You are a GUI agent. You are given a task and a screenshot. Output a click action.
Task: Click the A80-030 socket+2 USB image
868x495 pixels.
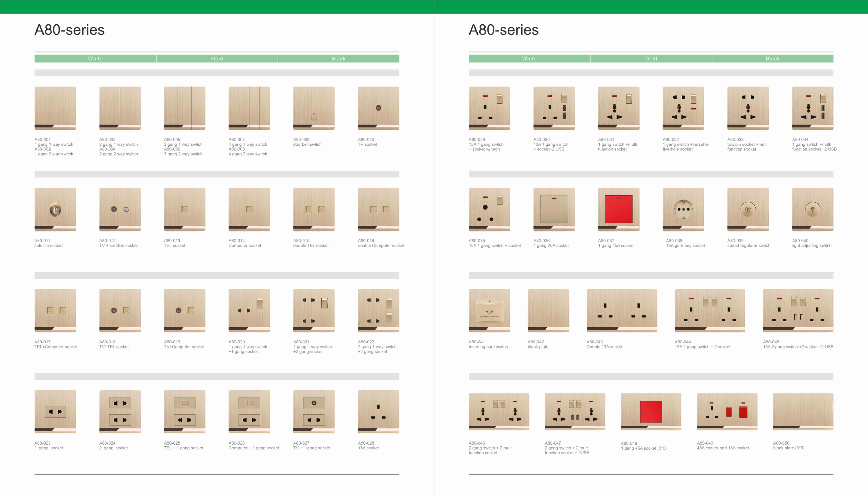(554, 108)
